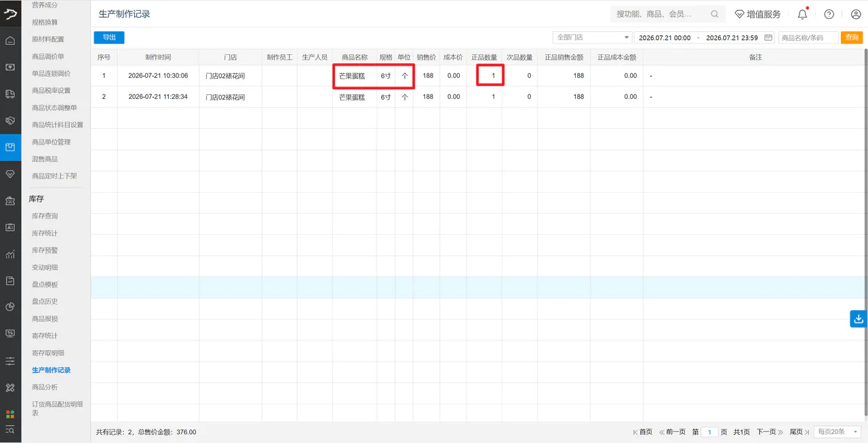Expand the 全部门店 store dropdown

(593, 38)
